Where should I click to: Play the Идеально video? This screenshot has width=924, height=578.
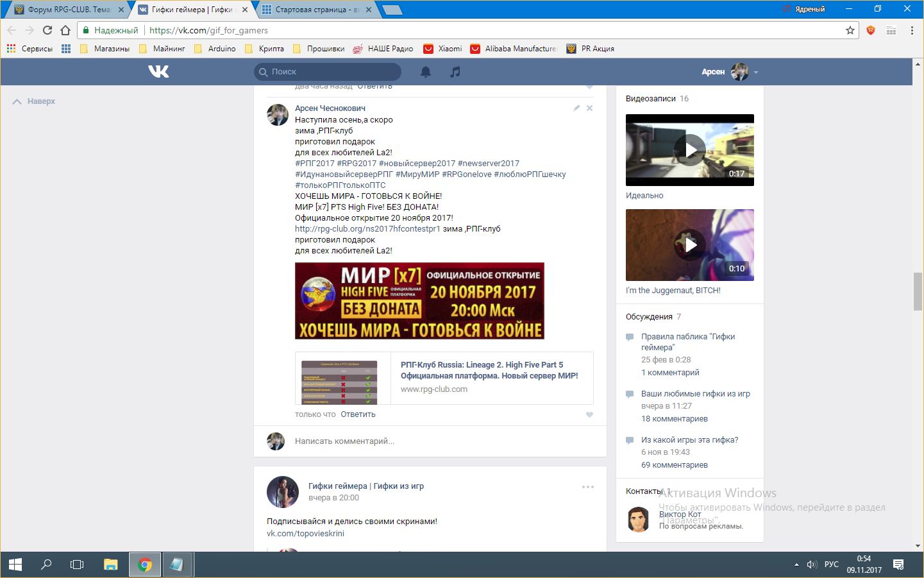point(690,150)
